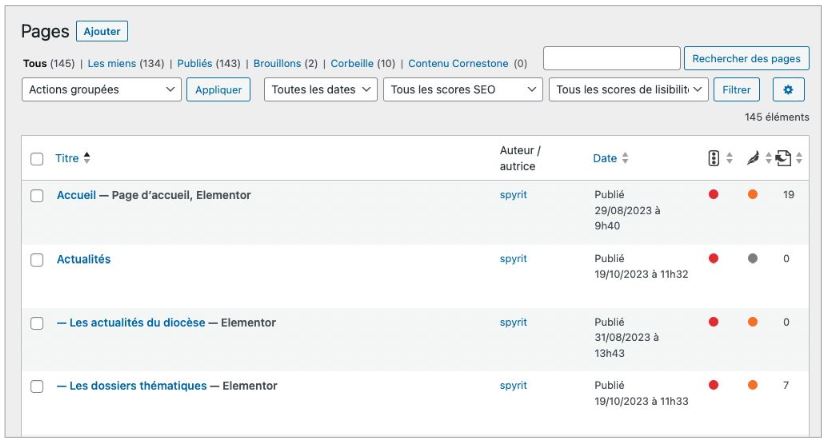Click the orange readability dot for Accueil
827x446 pixels.
pyautogui.click(x=752, y=195)
